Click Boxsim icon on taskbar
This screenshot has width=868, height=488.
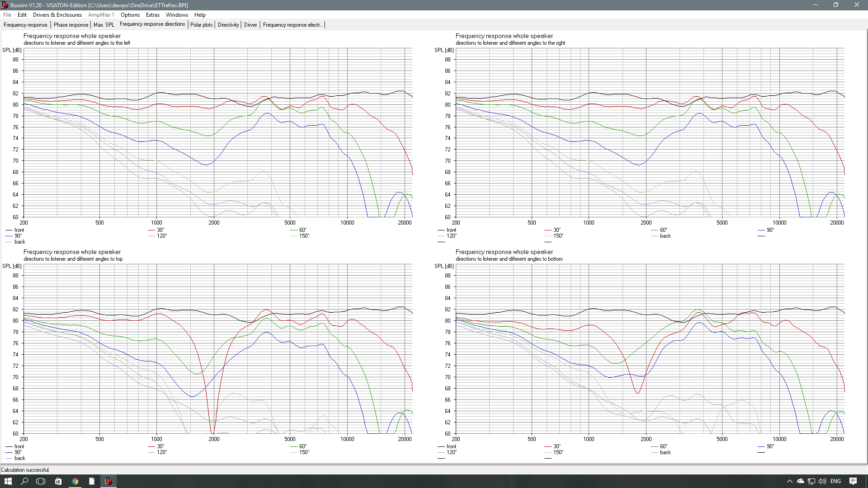pyautogui.click(x=108, y=481)
